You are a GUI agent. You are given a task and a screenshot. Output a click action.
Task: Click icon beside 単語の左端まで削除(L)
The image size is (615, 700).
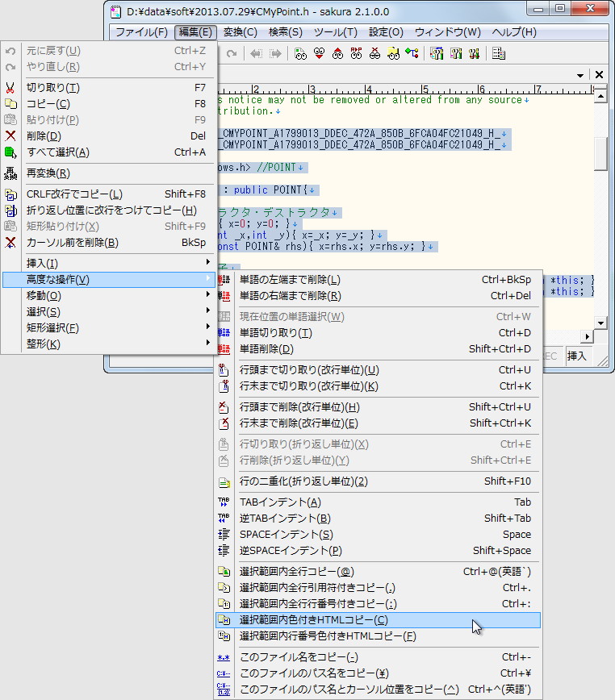224,280
